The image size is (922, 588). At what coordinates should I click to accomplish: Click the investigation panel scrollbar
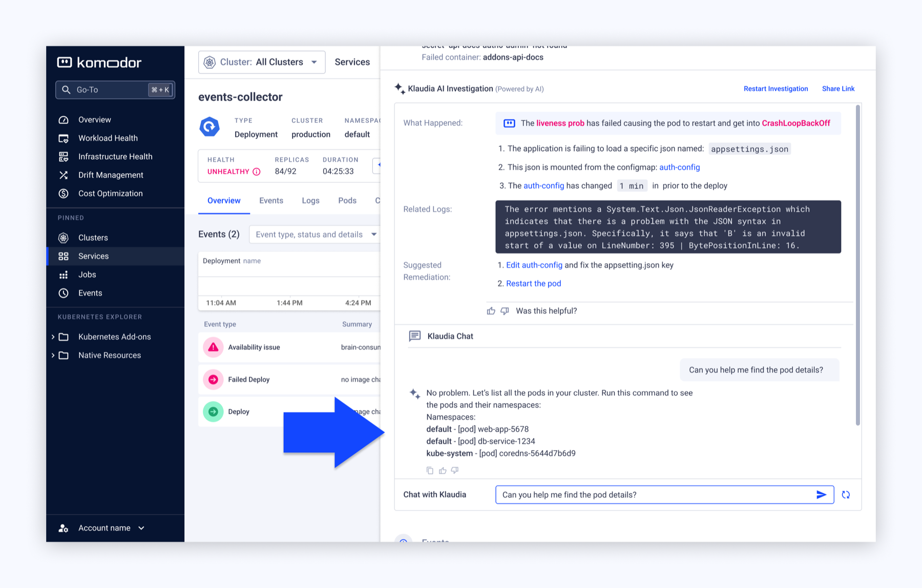coord(858,265)
